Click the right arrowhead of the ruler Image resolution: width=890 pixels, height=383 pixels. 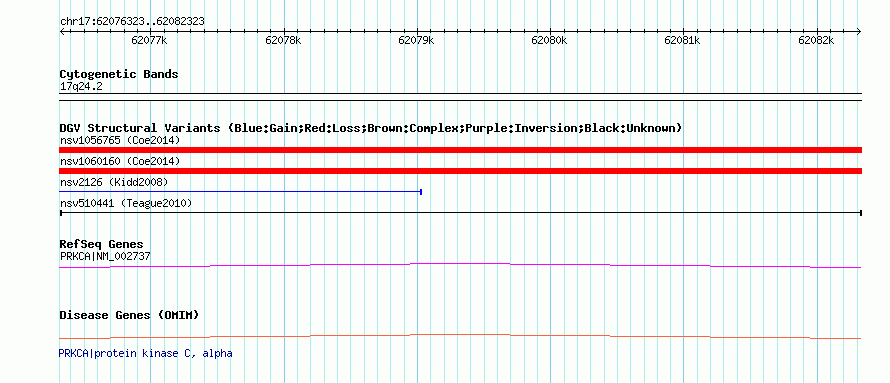859,31
